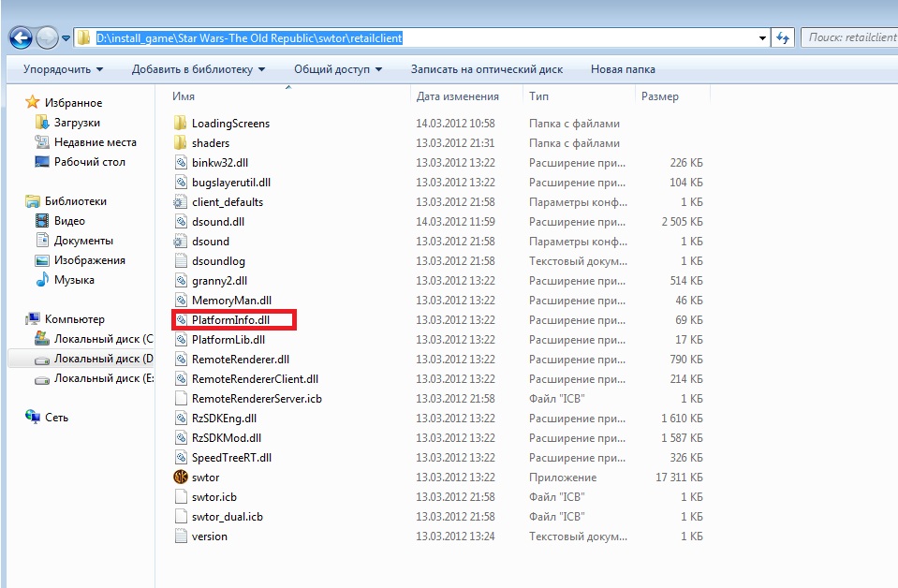Select RemoteRendererClient.dll file icon
This screenshot has width=898, height=588.
coord(181,378)
